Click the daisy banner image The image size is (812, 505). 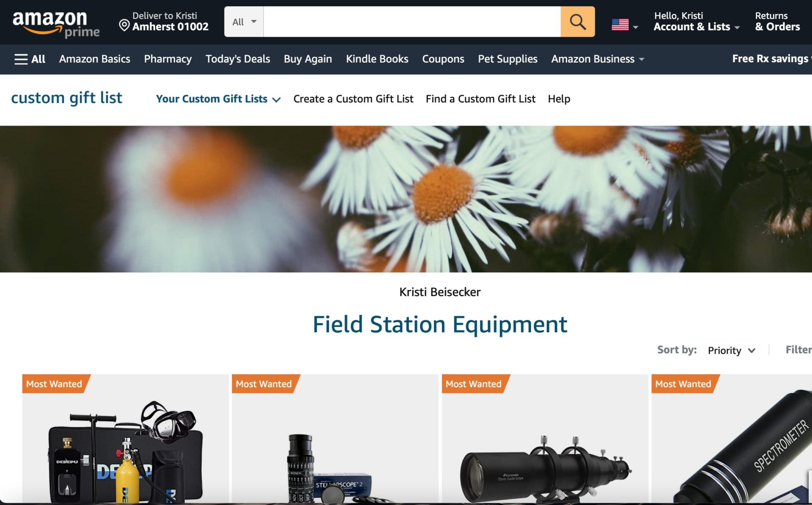[406, 199]
